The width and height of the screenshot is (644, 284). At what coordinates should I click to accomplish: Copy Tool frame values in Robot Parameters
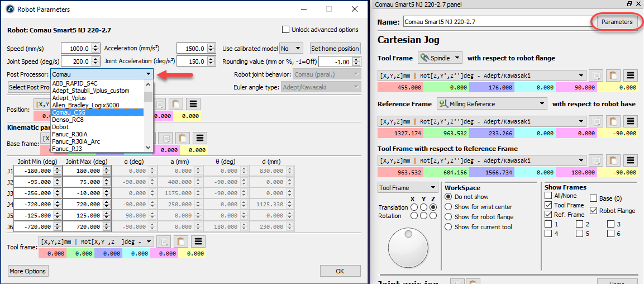coord(164,242)
